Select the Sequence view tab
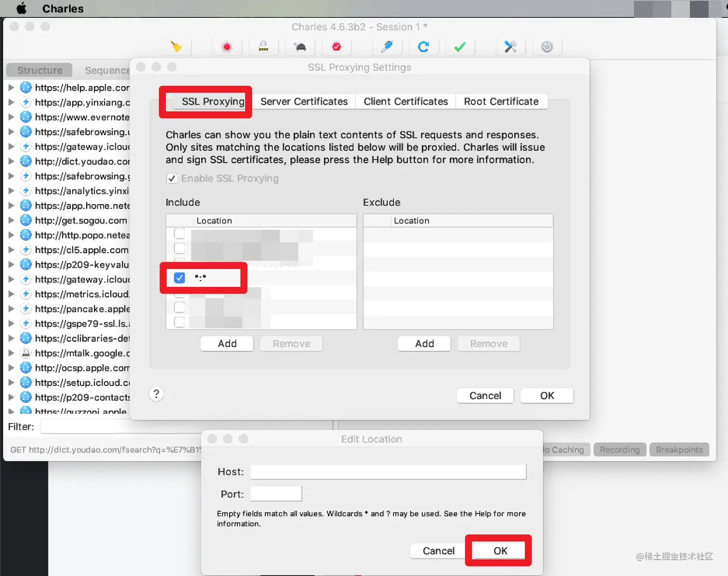 point(107,70)
